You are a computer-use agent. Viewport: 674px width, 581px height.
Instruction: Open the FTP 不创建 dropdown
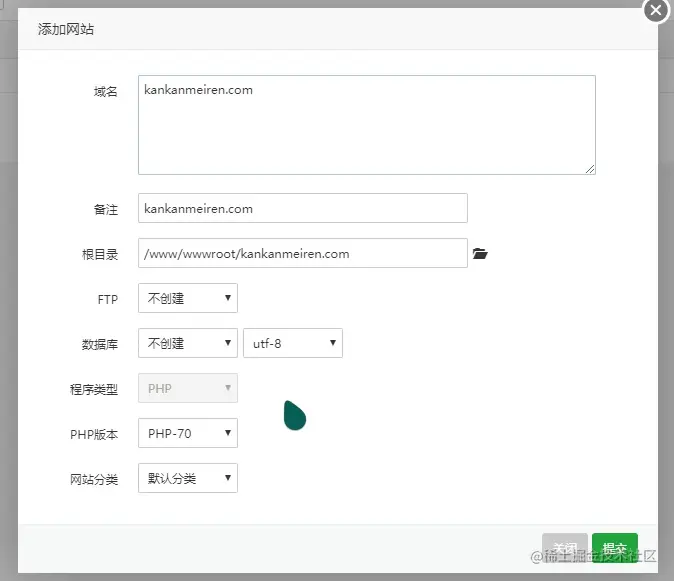[188, 298]
